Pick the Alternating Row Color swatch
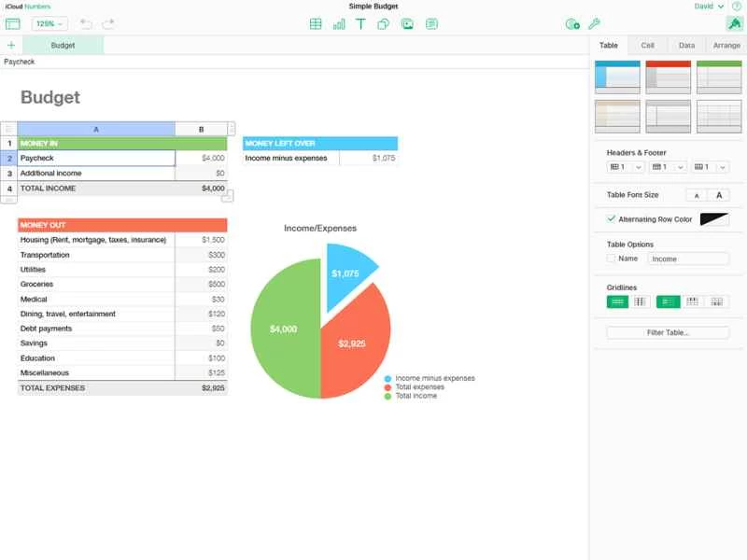Viewport: 747px width, 560px height. 714,219
